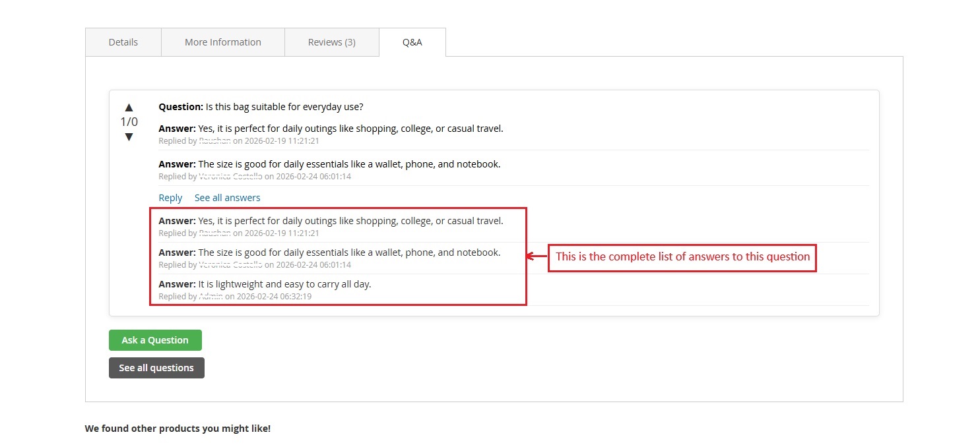Click the question text about everyday use
Image resolution: width=980 pixels, height=447 pixels.
pyautogui.click(x=284, y=107)
